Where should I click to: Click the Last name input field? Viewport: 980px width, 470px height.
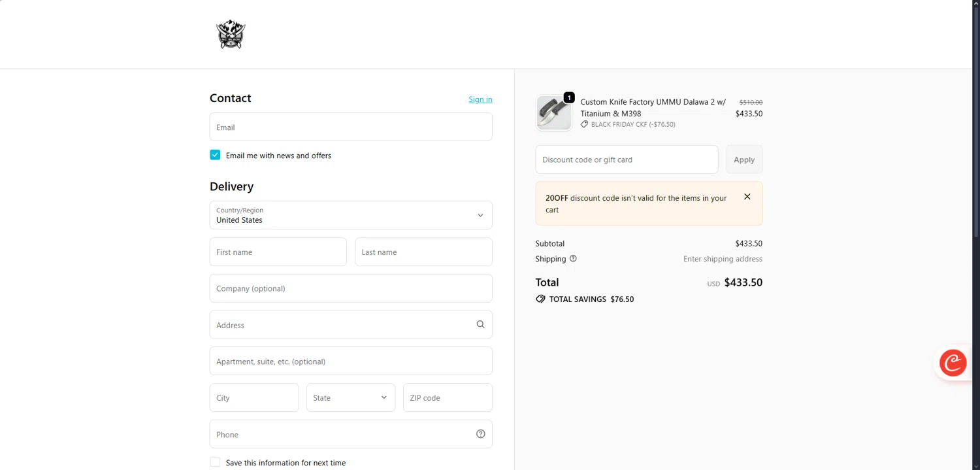[423, 252]
